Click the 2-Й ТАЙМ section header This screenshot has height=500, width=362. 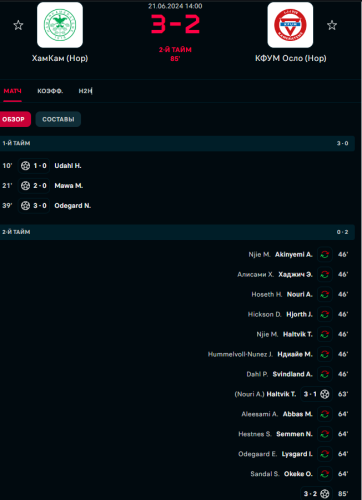pyautogui.click(x=177, y=232)
